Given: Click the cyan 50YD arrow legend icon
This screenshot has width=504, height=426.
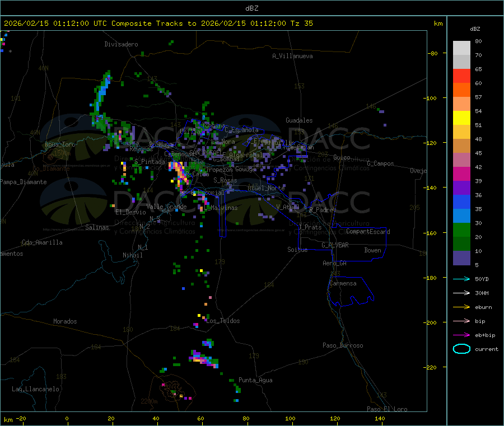Looking at the screenshot, I should (461, 279).
